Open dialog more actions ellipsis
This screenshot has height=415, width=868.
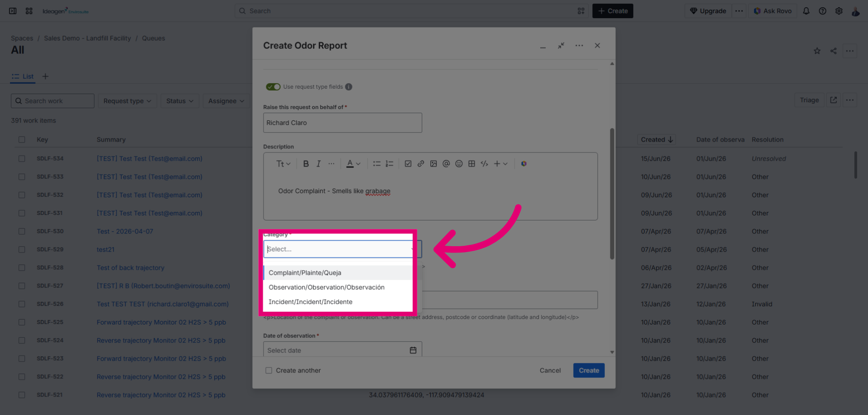click(x=579, y=46)
